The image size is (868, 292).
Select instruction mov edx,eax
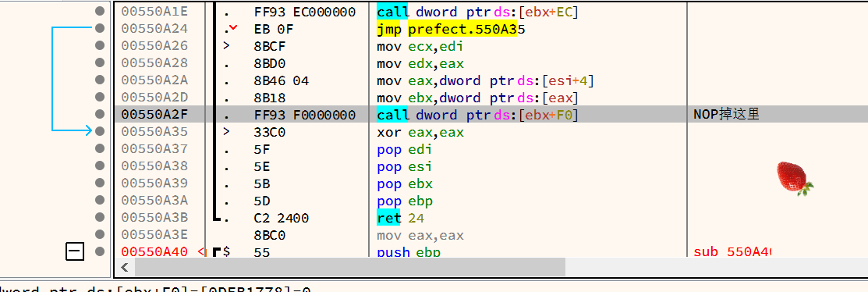(x=420, y=63)
